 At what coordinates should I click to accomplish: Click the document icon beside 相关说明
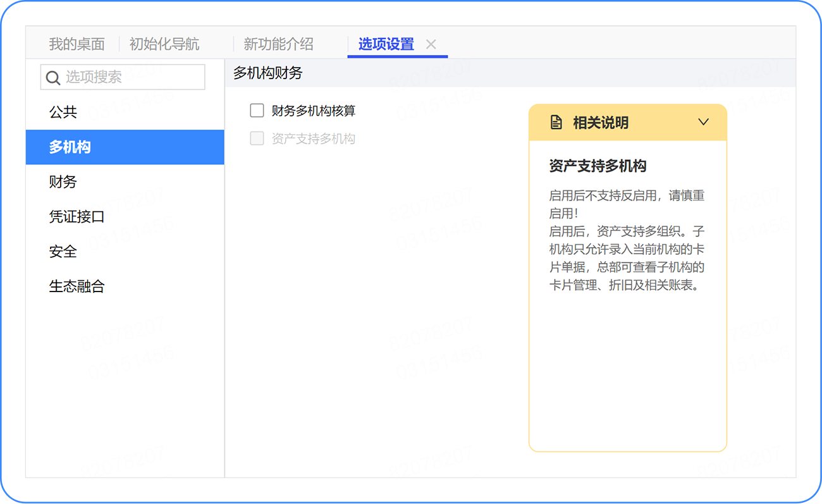pos(556,123)
